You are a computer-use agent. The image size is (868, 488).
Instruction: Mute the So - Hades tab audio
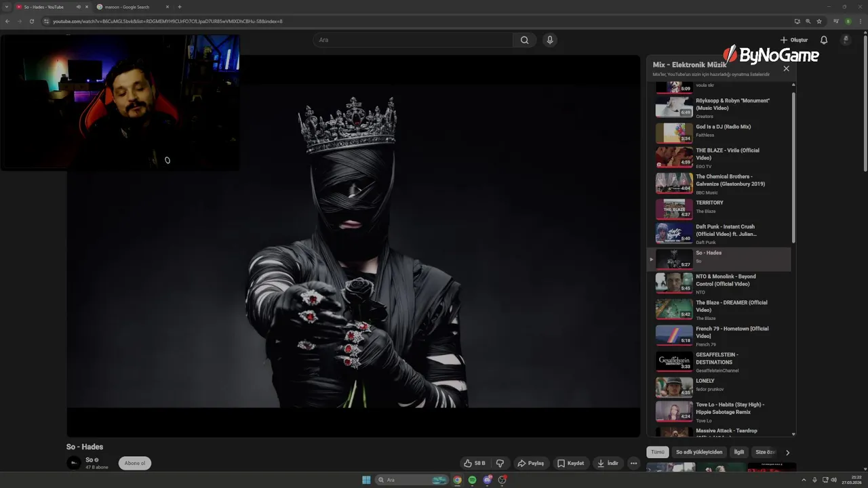pos(79,7)
